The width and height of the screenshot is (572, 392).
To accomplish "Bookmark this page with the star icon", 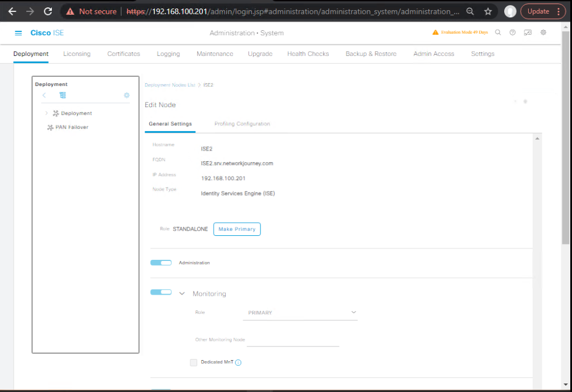I will (488, 11).
